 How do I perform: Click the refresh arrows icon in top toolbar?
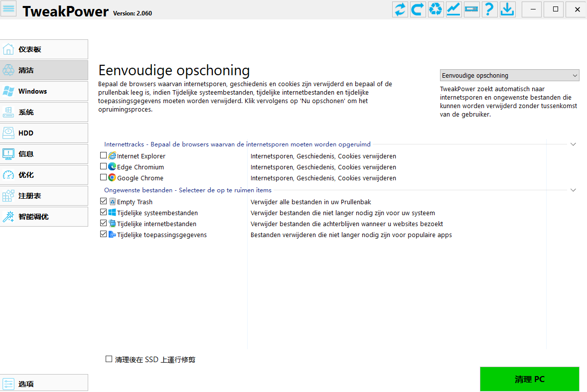tap(400, 9)
